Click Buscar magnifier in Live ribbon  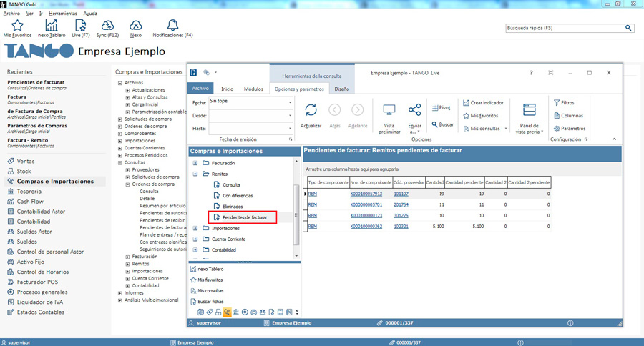coord(443,124)
